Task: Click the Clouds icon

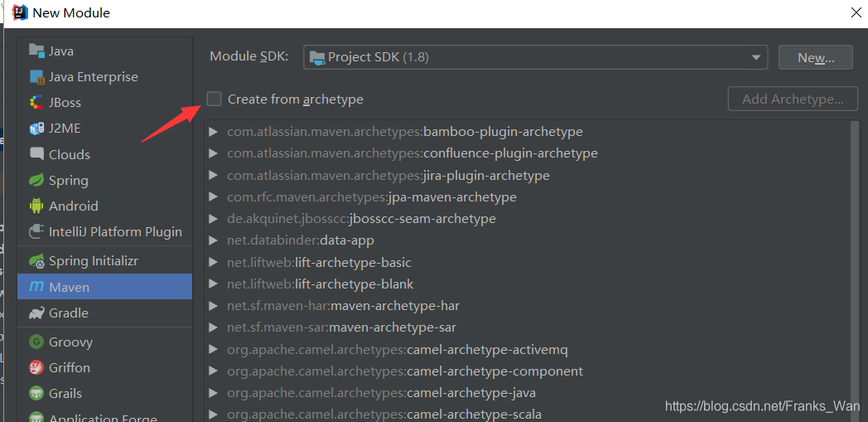Action: point(36,154)
